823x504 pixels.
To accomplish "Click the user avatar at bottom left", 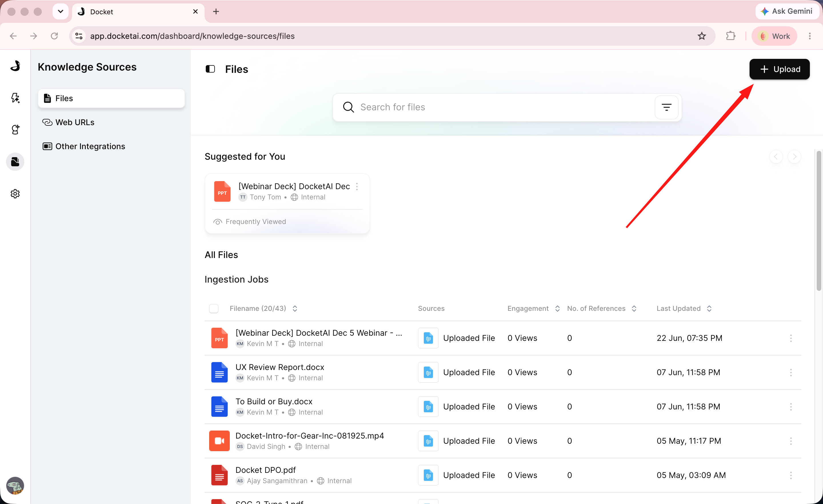I will (x=15, y=485).
